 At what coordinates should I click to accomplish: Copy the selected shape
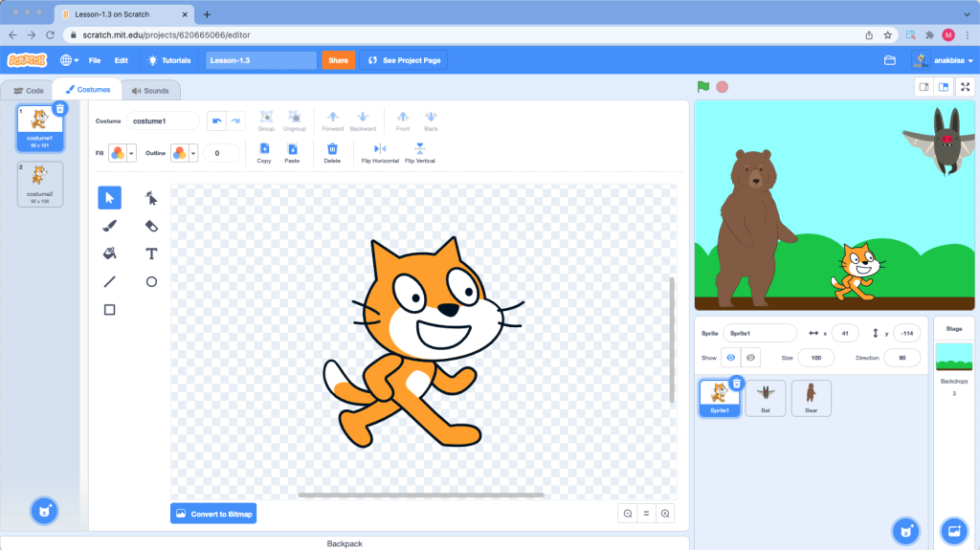(x=264, y=152)
